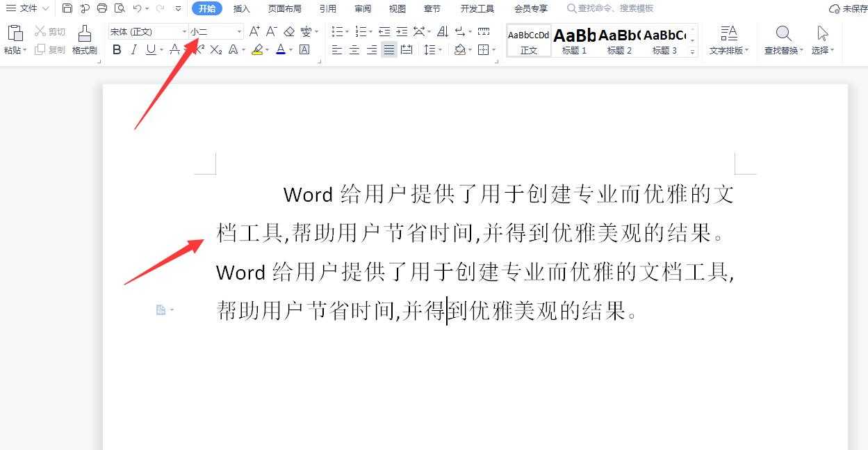Open the 章节 (Chapter) tab
This screenshot has width=868, height=450.
click(x=432, y=8)
